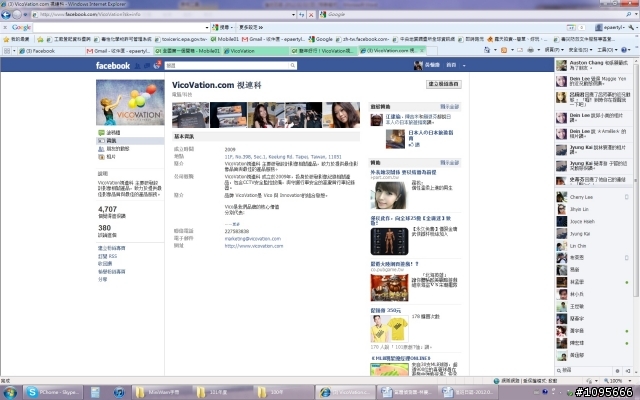The image size is (640, 400).
Task: Open the recent pages dropdown beside Forward
Action: (x=25, y=15)
